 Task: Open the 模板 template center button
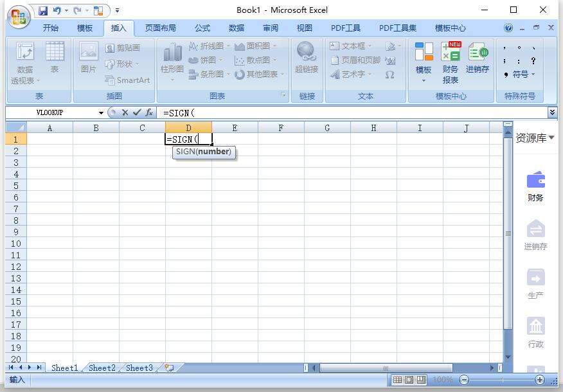point(424,62)
